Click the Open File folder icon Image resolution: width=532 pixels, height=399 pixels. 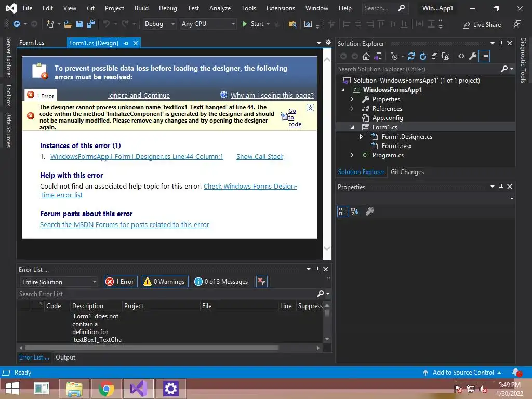(x=68, y=24)
